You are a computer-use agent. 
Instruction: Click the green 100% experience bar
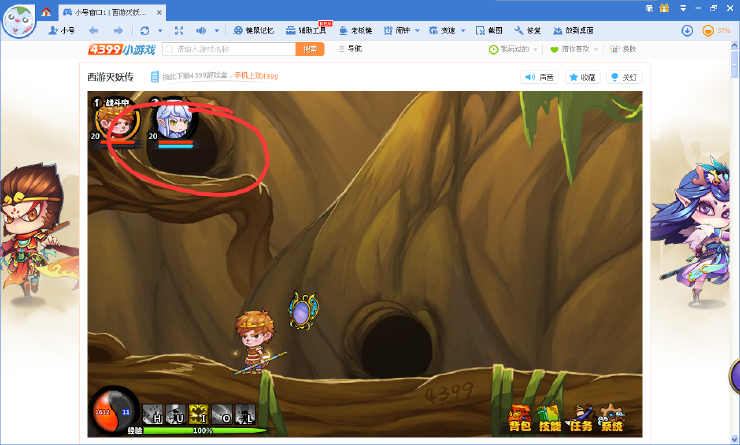[x=204, y=430]
